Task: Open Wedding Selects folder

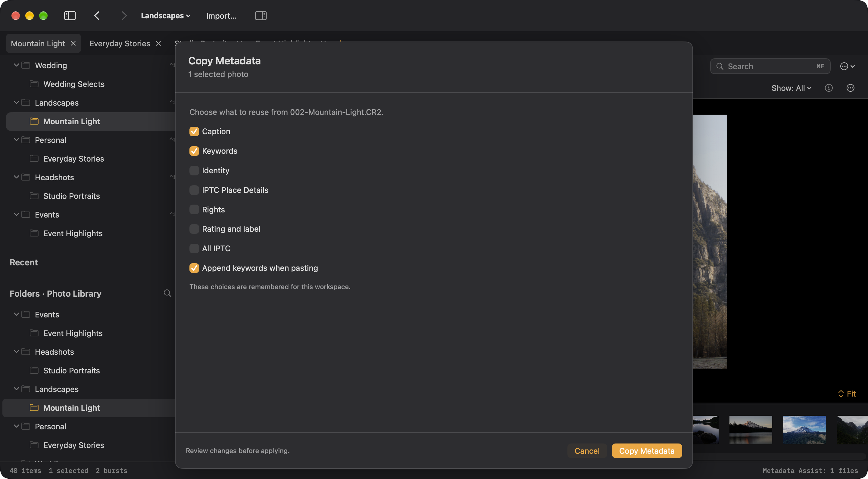Action: tap(74, 84)
